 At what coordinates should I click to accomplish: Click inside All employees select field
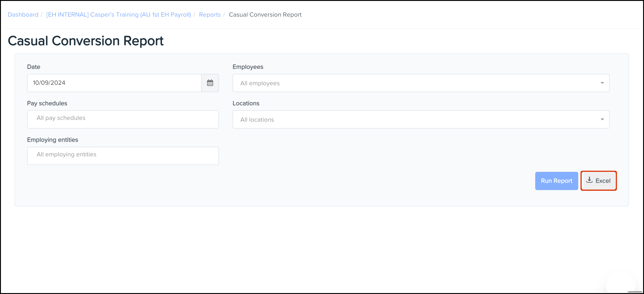click(x=415, y=83)
